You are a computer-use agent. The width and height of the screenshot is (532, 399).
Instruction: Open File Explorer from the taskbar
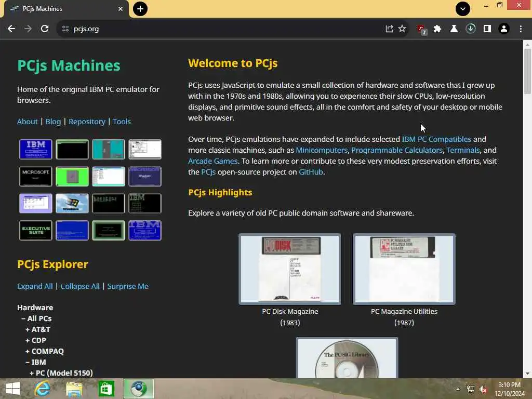click(74, 389)
